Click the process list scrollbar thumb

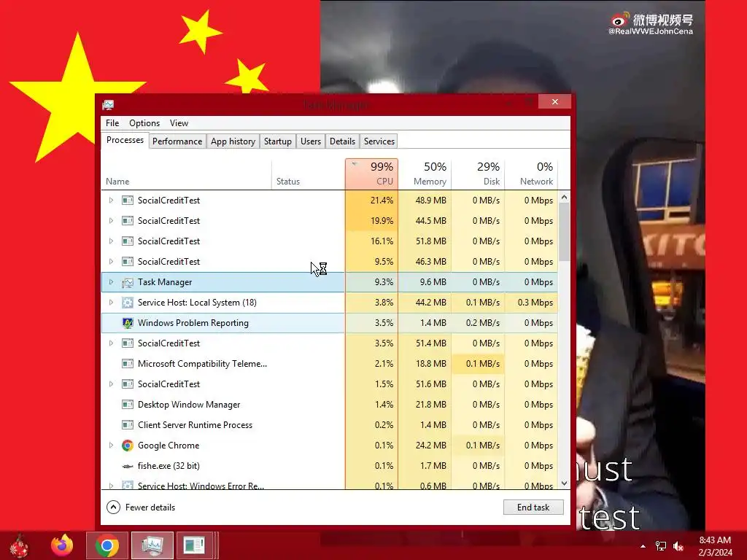tap(564, 232)
